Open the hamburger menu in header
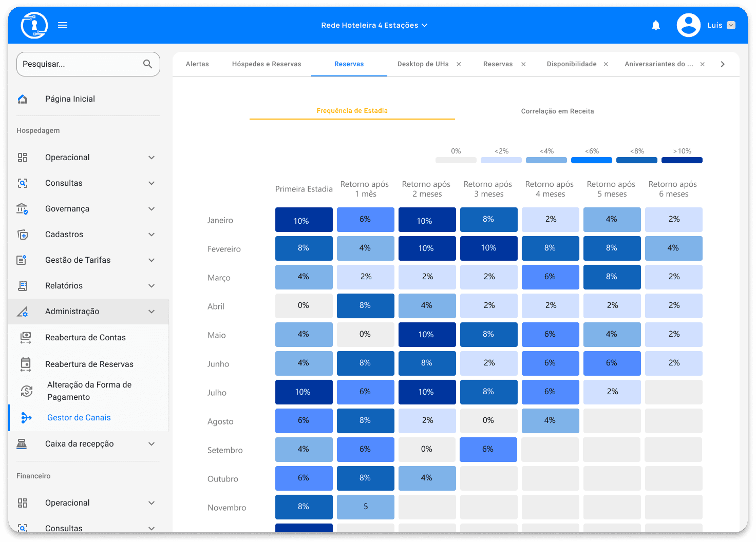 click(63, 25)
